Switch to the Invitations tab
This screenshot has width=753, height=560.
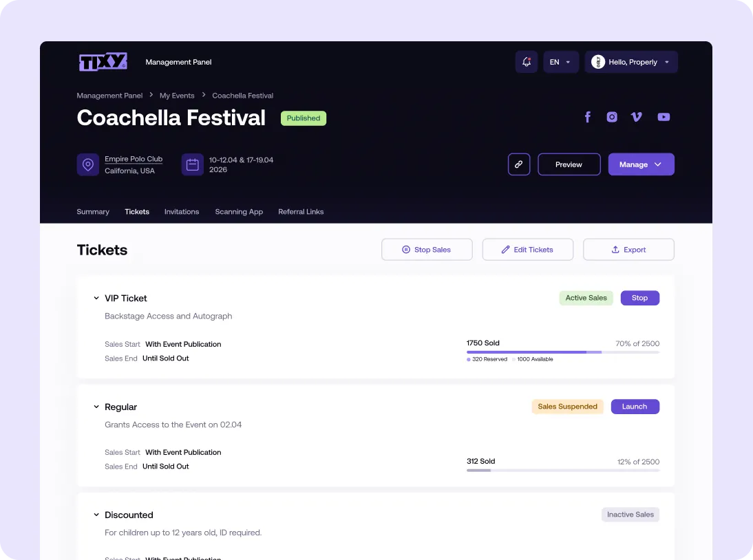[182, 212]
